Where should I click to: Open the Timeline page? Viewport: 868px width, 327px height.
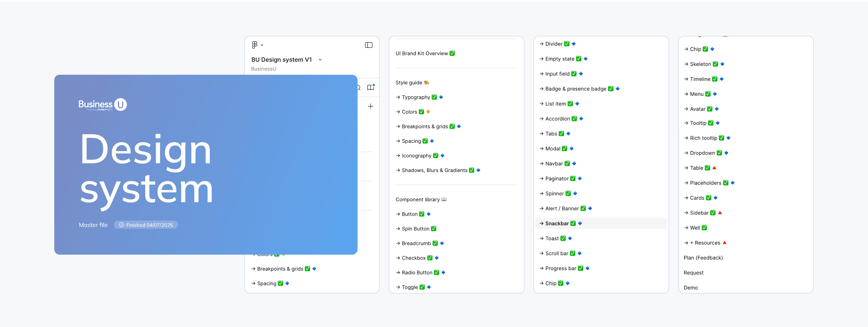point(703,79)
